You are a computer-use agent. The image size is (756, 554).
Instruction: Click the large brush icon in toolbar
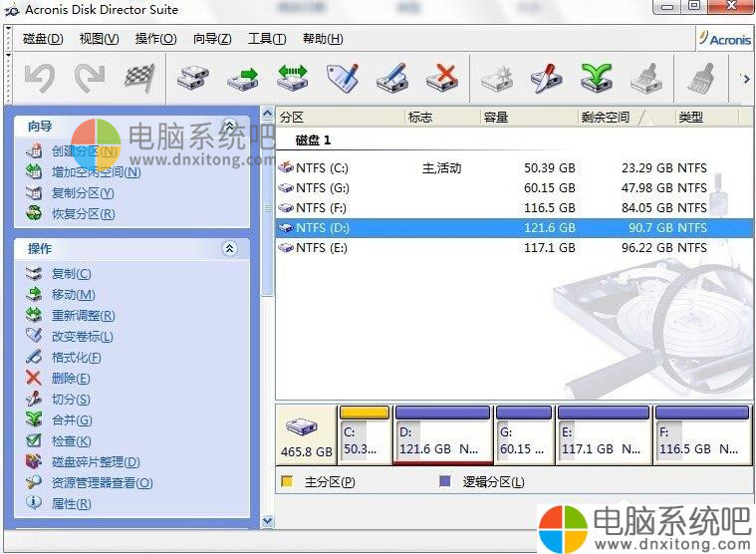coord(700,78)
